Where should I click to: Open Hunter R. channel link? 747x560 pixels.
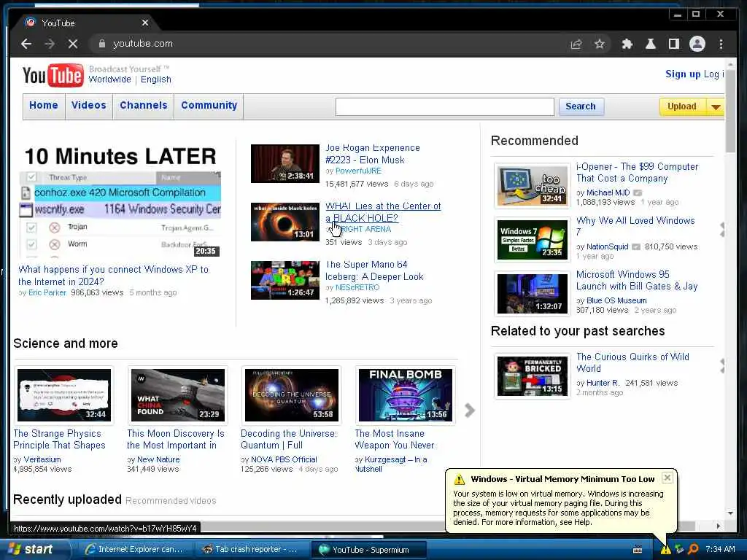tap(603, 383)
